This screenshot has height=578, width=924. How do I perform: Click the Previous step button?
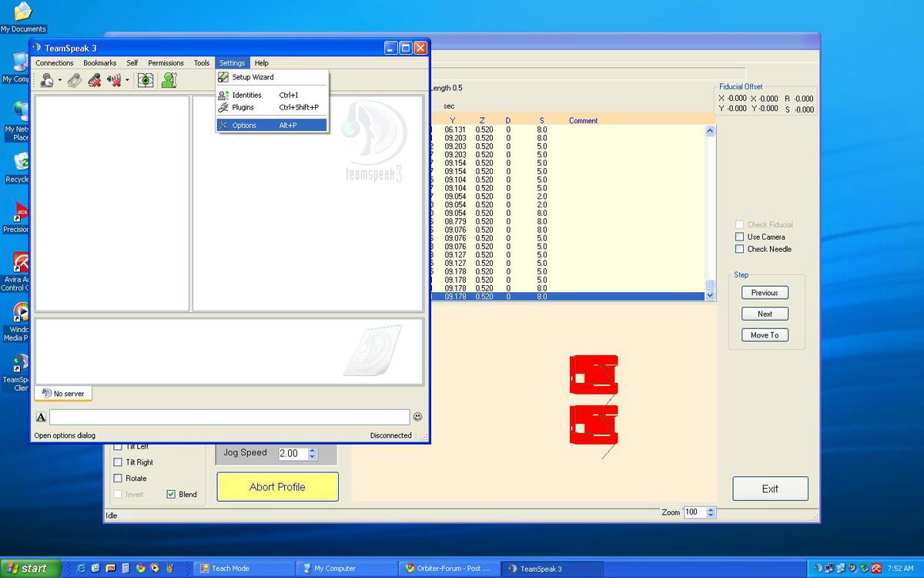pyautogui.click(x=765, y=293)
